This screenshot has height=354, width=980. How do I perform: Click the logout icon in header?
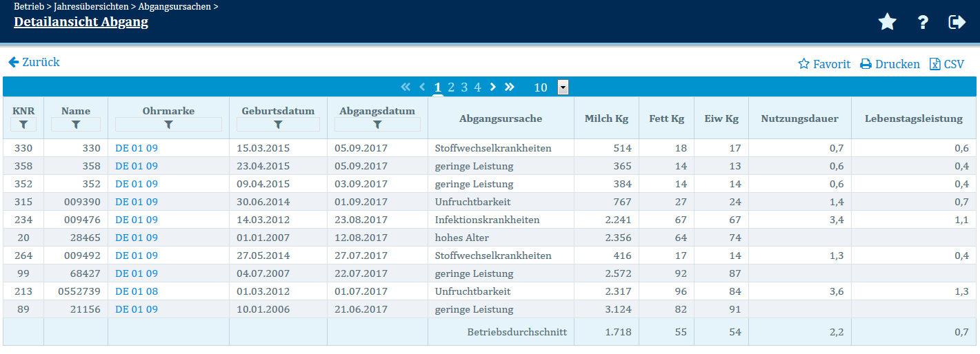pyautogui.click(x=957, y=23)
